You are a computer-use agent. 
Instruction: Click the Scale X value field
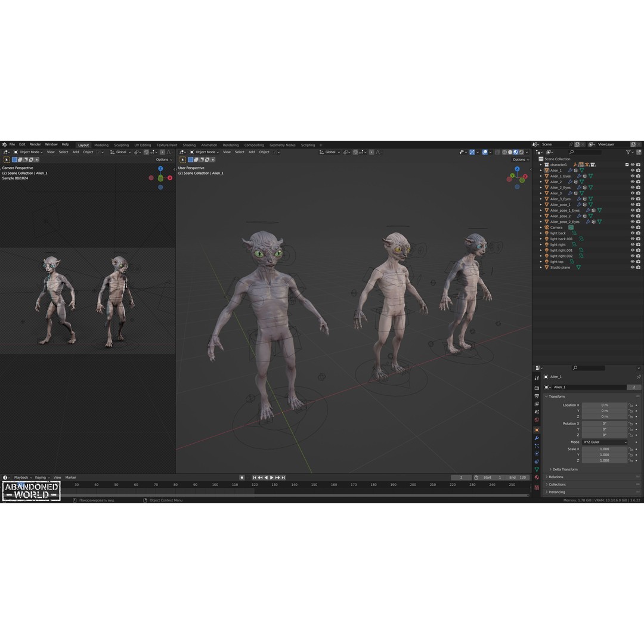pos(605,450)
